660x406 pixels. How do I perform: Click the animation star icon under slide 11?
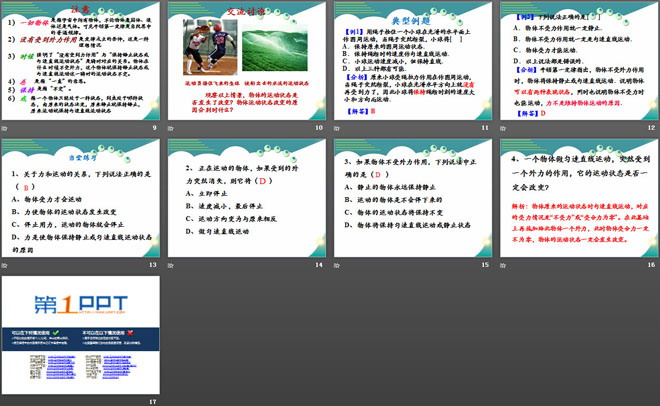coord(337,128)
